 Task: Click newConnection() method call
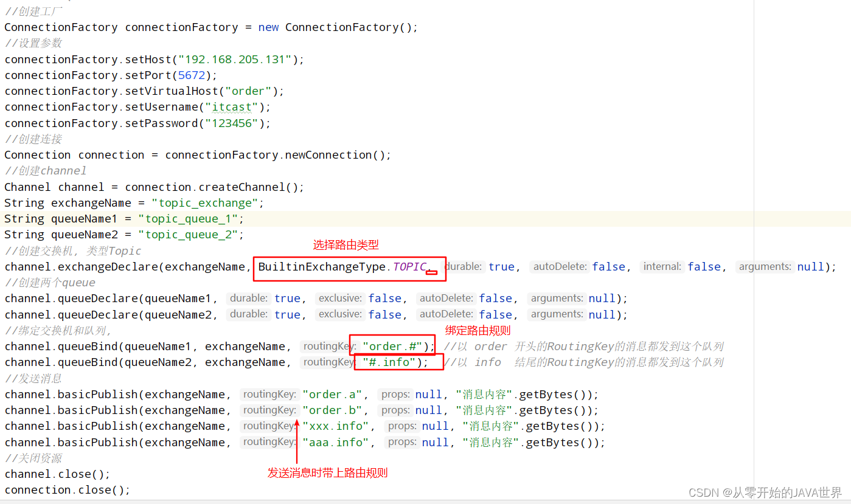point(334,154)
